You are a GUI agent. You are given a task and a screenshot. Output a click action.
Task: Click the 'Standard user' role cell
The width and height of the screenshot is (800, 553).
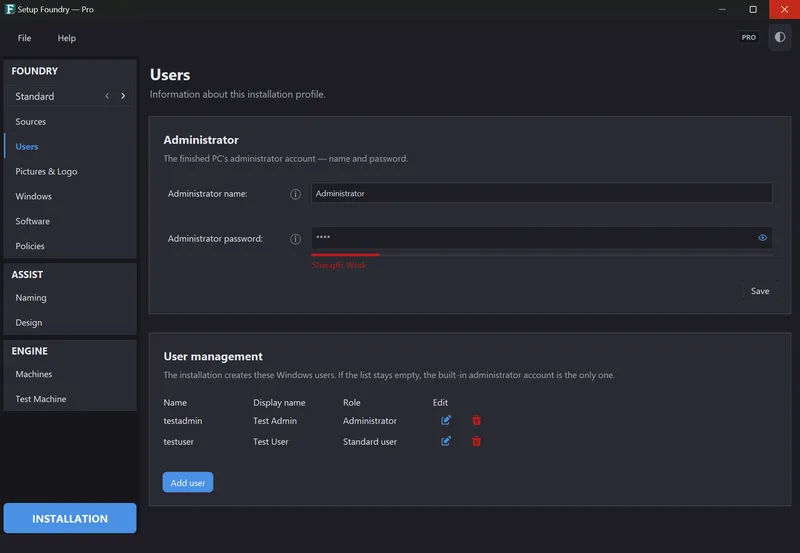369,442
